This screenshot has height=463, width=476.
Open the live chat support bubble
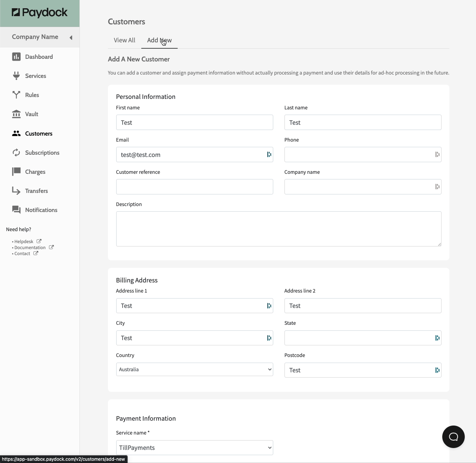(x=453, y=436)
